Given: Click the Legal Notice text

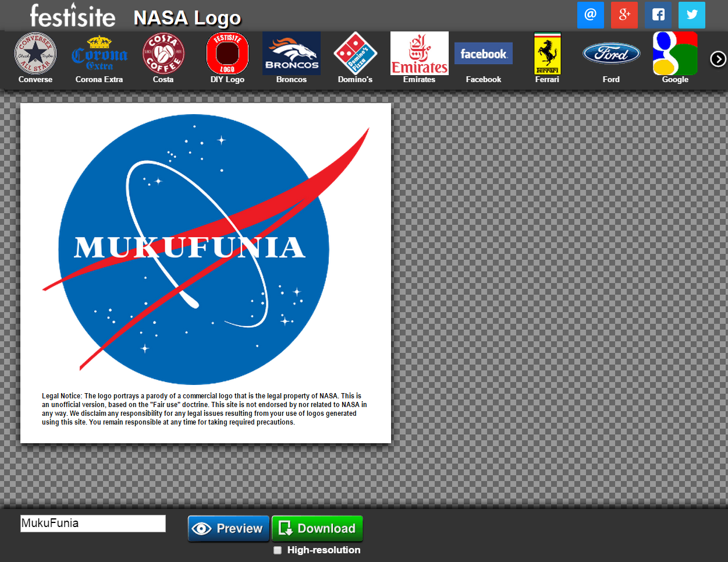Looking at the screenshot, I should pos(204,409).
